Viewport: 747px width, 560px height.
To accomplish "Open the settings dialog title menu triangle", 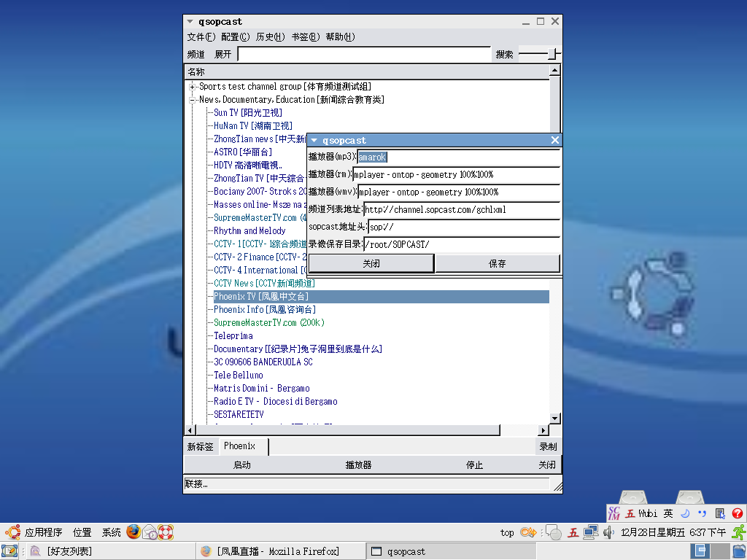I will (314, 141).
